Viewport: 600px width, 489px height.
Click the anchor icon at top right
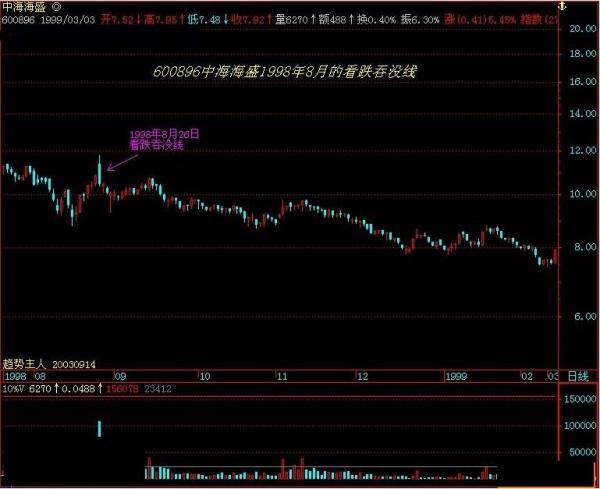562,6
